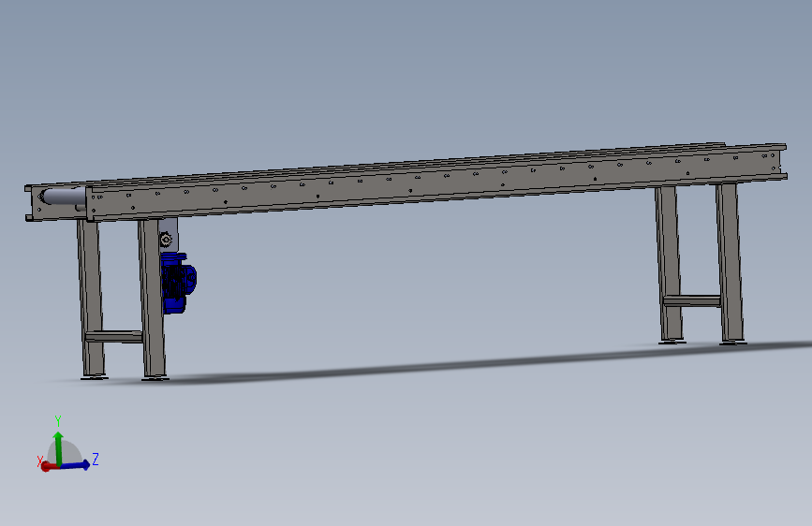Click the blue gear motor on the conveyor
Viewport: 812px width, 526px height.
click(x=178, y=283)
